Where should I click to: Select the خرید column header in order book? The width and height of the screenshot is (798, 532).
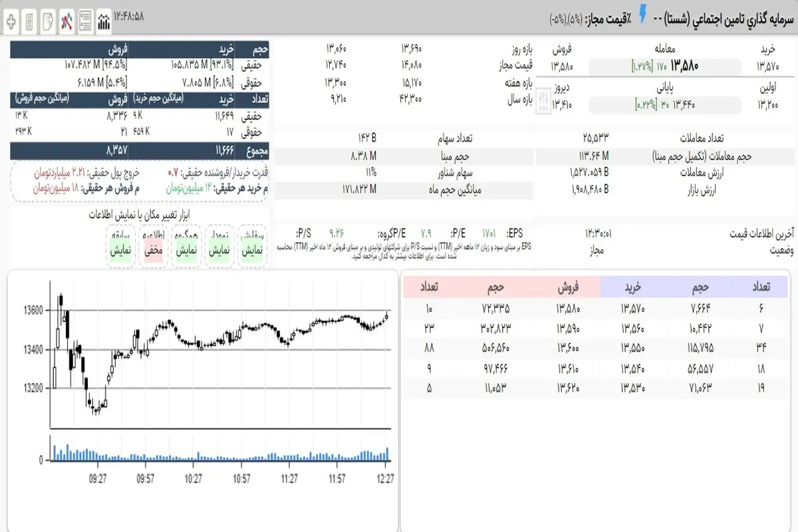[x=632, y=287]
